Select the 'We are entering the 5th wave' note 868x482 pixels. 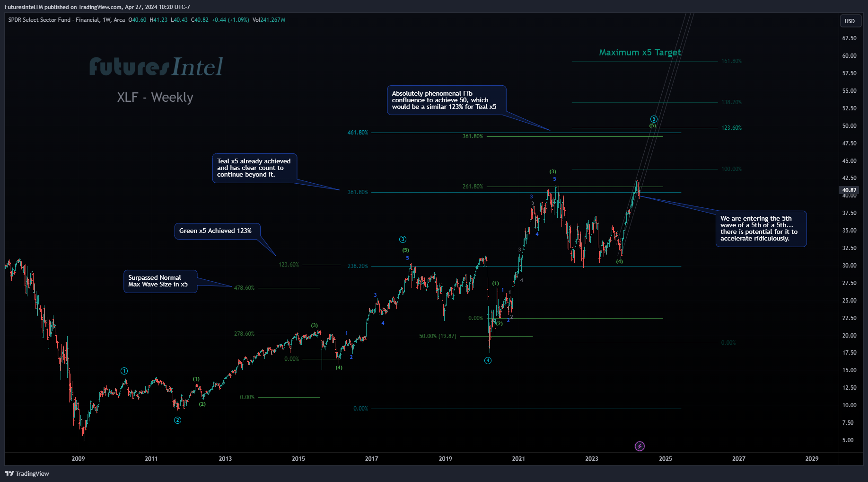[x=761, y=229]
